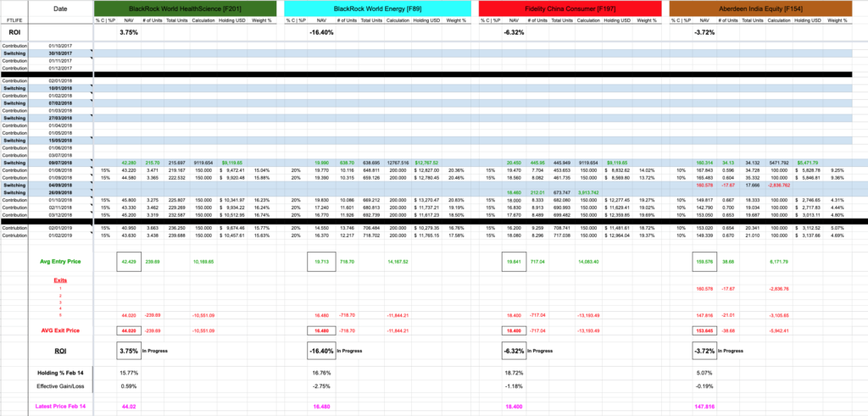Click boxed average entry price 19.713
The height and width of the screenshot is (416, 868).
[321, 261]
